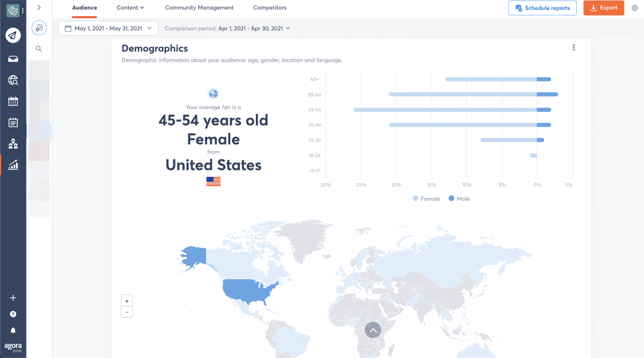
Task: Click the 35-44 female bar
Action: click(463, 125)
